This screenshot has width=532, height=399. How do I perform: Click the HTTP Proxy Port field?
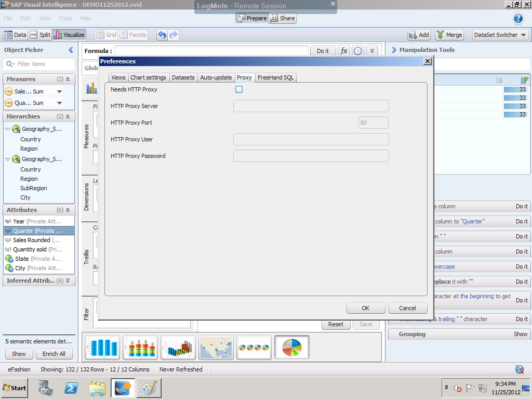(x=373, y=123)
